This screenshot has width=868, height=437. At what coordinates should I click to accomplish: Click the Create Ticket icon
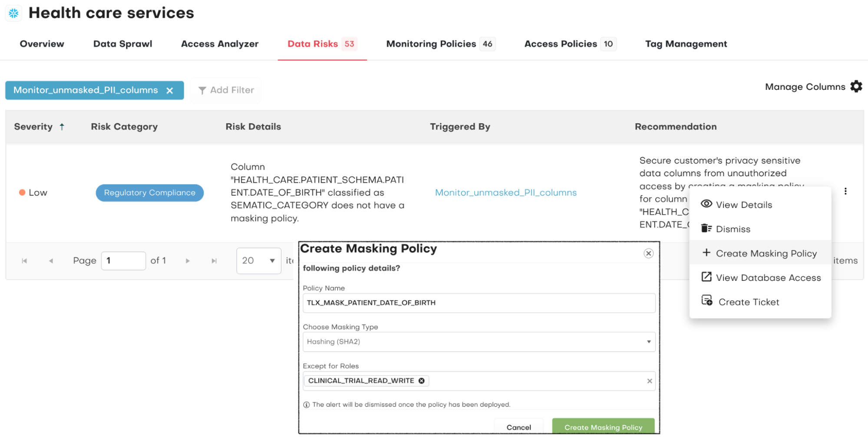(707, 300)
